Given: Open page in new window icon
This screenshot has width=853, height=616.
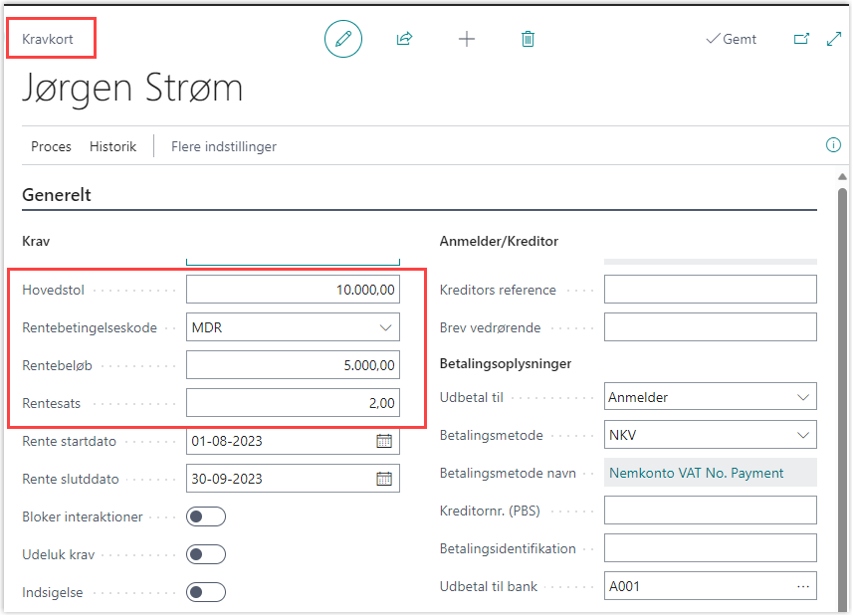Looking at the screenshot, I should [x=801, y=39].
